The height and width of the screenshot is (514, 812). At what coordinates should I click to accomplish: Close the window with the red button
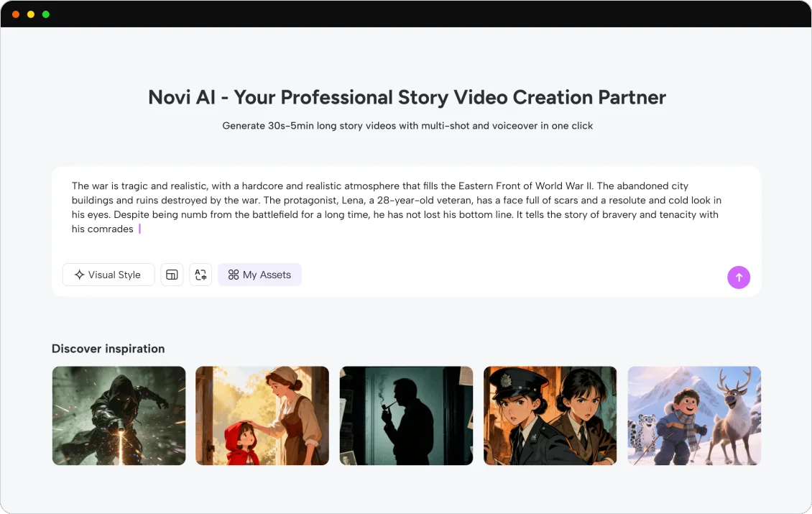pos(16,14)
